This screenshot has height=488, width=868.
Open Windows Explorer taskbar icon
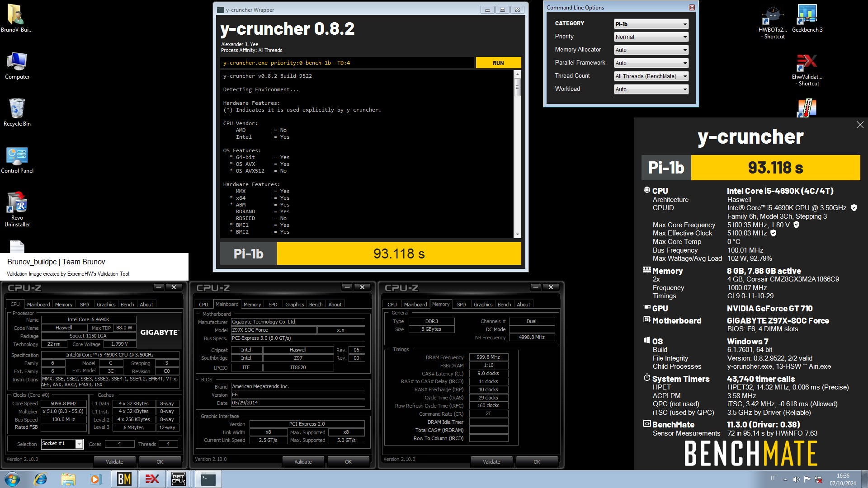(68, 479)
